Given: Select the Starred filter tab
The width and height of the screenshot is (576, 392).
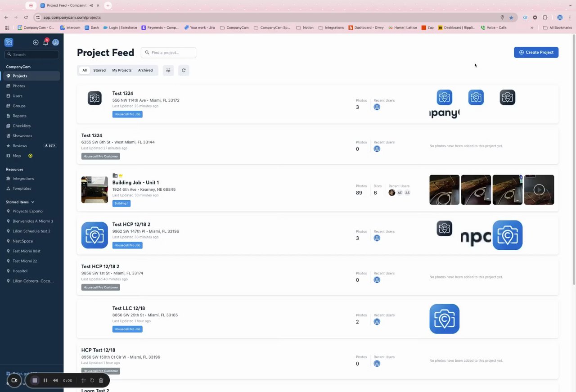Looking at the screenshot, I should click(99, 70).
